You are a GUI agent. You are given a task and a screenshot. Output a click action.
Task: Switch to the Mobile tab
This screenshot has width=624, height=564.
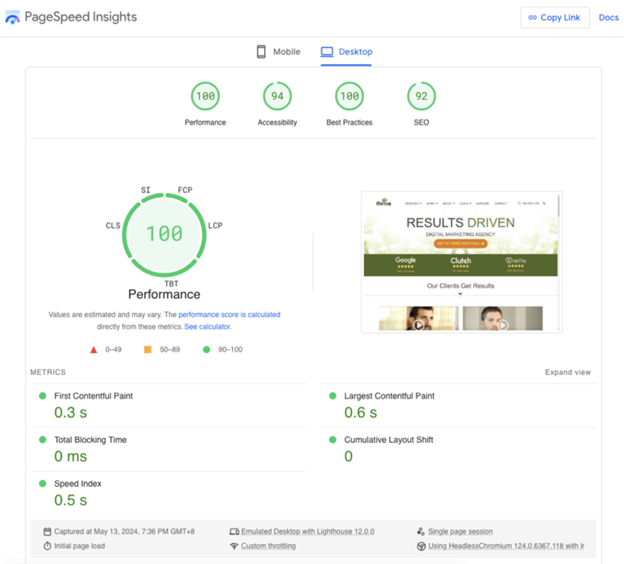tap(278, 52)
